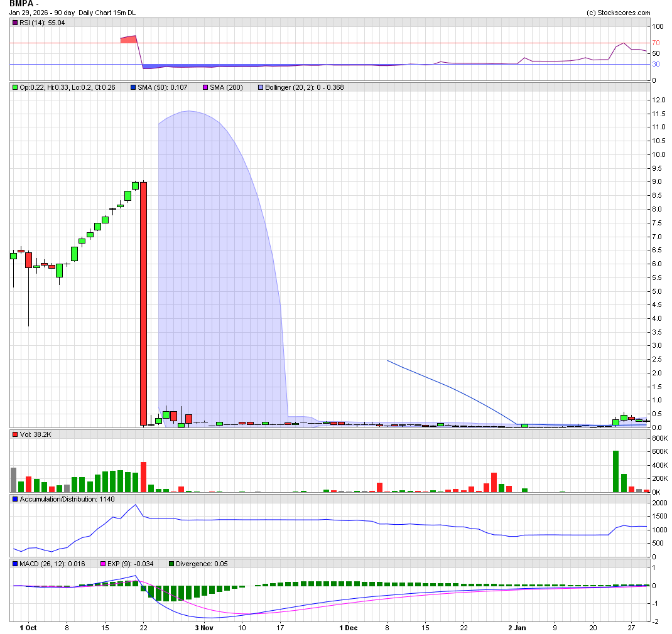Click the 'Jan 29, 2026 - 90 day' subtitle
The image size is (672, 634).
pos(42,13)
